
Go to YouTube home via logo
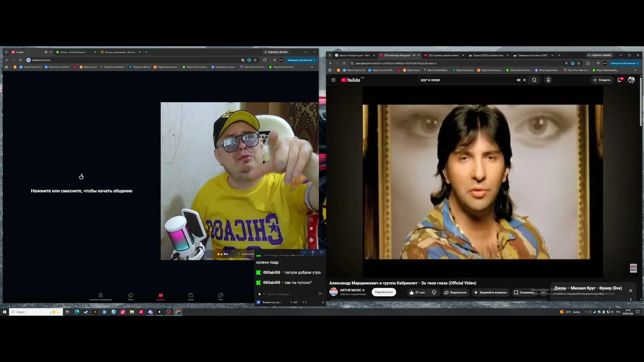pos(351,80)
